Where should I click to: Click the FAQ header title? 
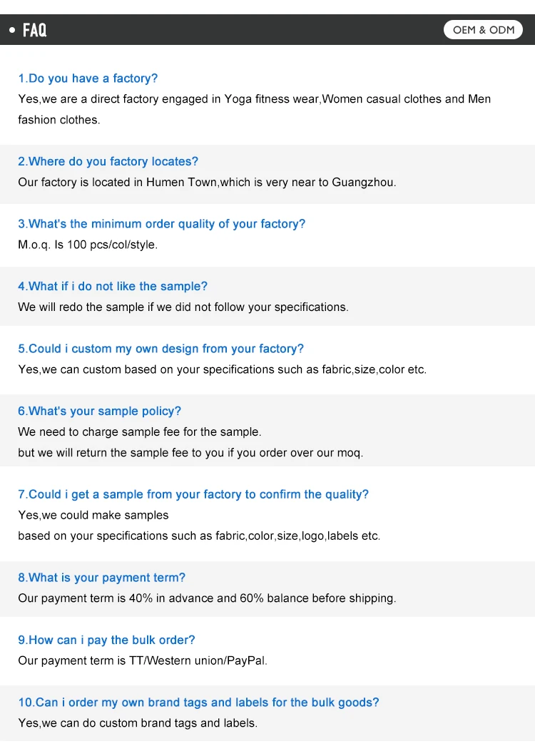point(34,30)
